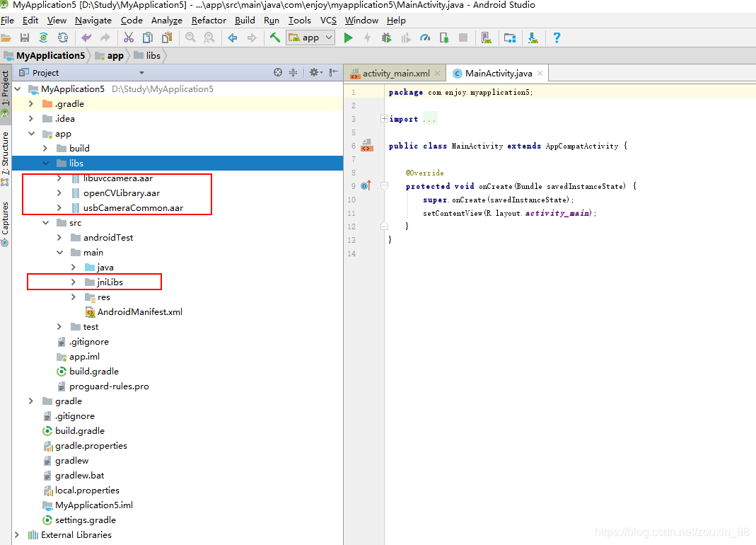Run the app with the green Run button

click(349, 38)
